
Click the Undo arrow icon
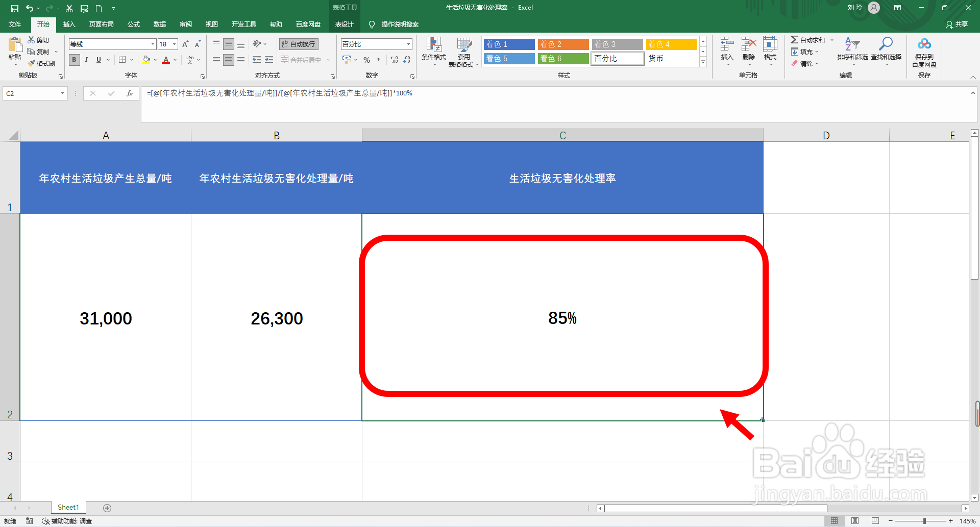coord(30,8)
